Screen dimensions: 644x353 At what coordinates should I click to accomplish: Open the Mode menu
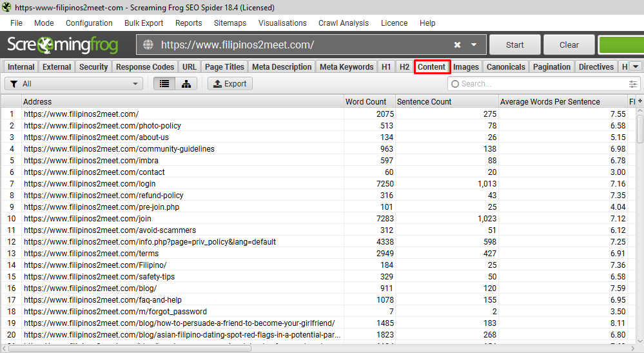pyautogui.click(x=44, y=23)
